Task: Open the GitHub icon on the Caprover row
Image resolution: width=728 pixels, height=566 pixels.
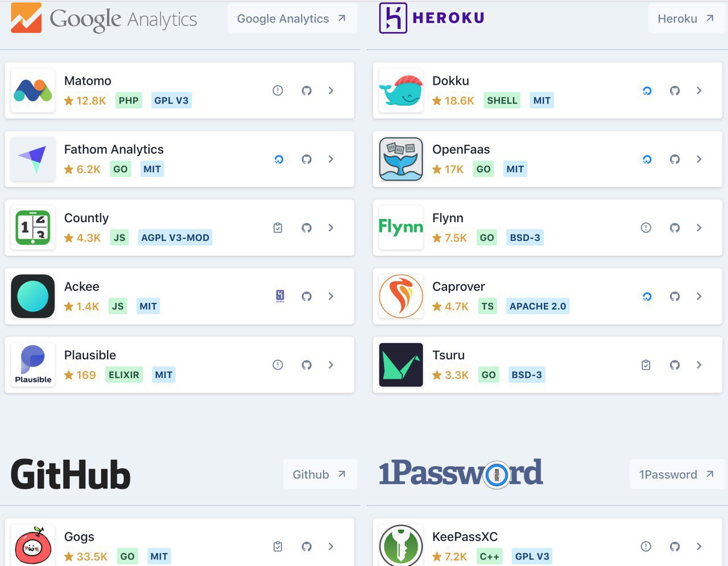Action: pos(675,297)
